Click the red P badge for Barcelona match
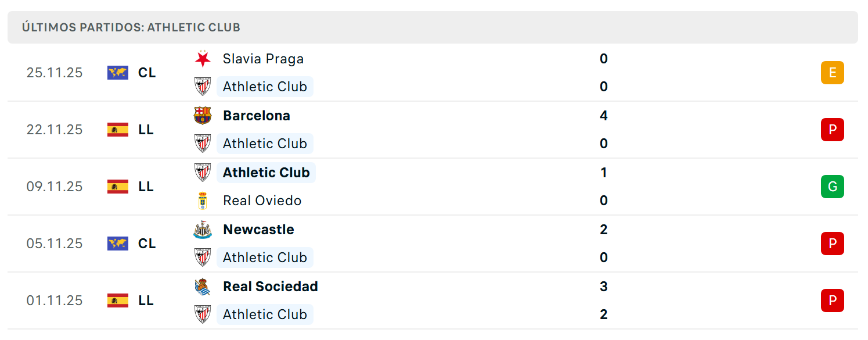The width and height of the screenshot is (868, 340). pos(833,130)
